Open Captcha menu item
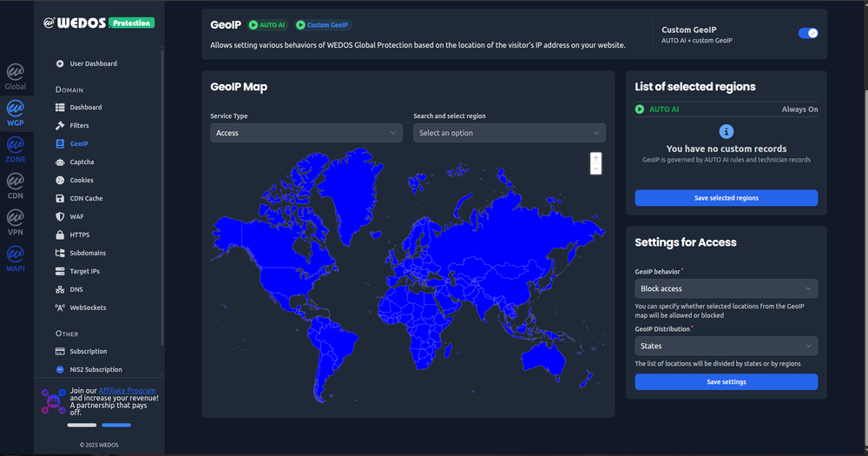The height and width of the screenshot is (456, 868). [x=82, y=162]
